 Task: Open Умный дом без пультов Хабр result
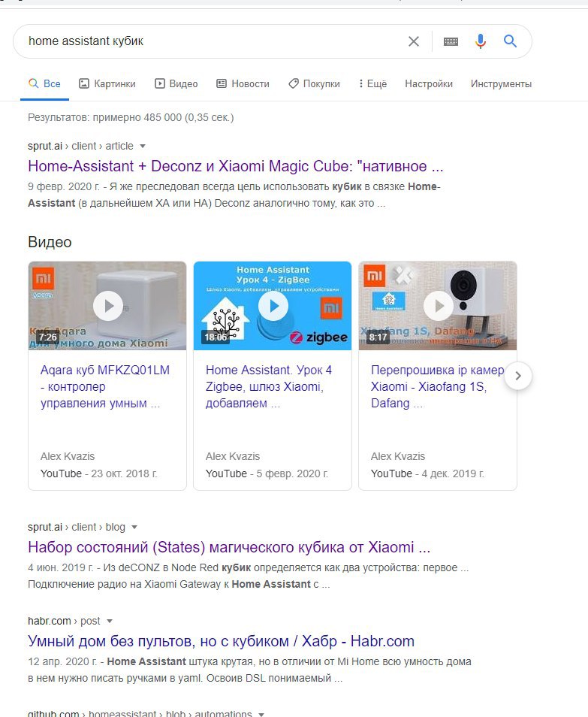click(x=221, y=641)
